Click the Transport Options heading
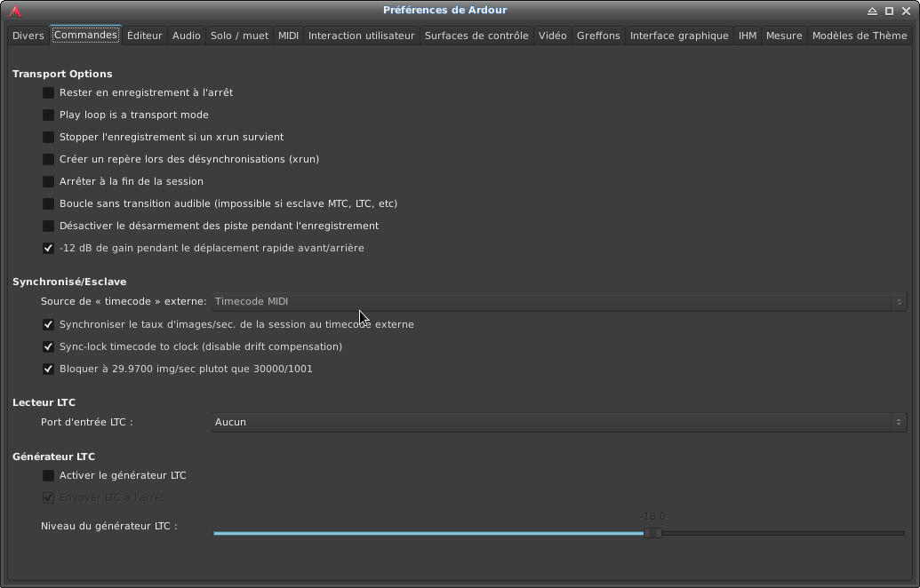The image size is (920, 588). tap(62, 74)
